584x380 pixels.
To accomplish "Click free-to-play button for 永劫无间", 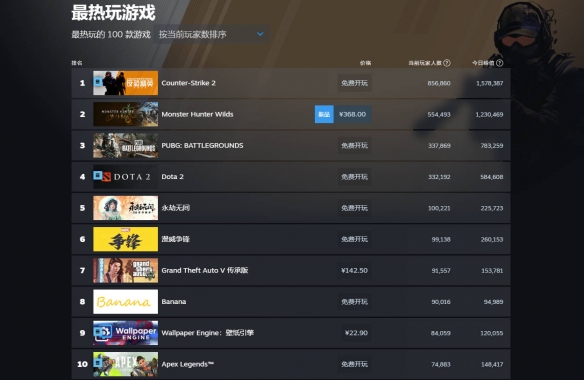I will click(x=355, y=208).
